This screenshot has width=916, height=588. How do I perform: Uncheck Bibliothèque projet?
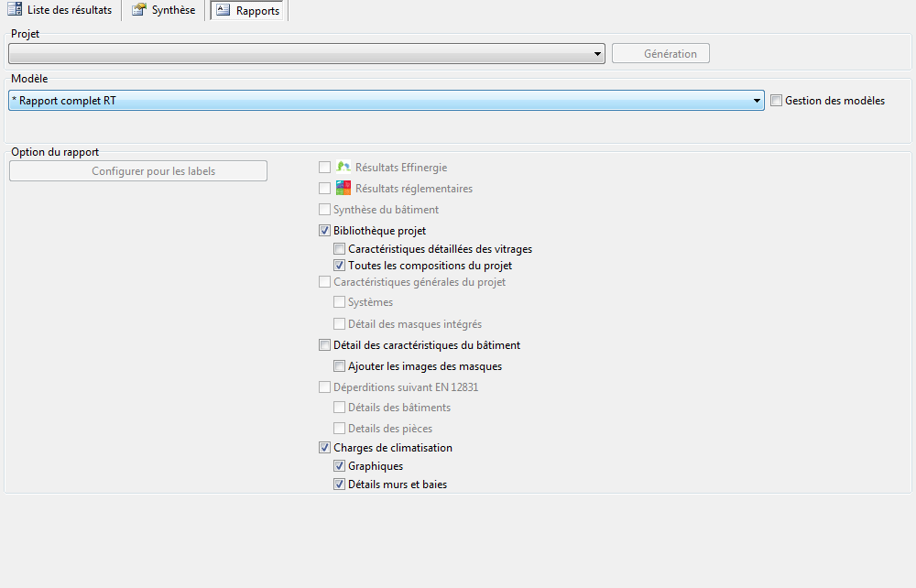[325, 231]
